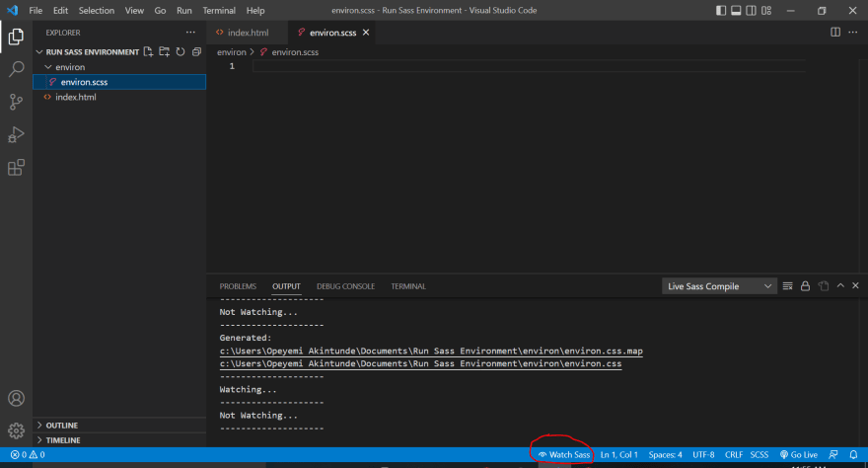Collapse all folders in Explorer
Screen dimensions: 868x468
pos(196,51)
